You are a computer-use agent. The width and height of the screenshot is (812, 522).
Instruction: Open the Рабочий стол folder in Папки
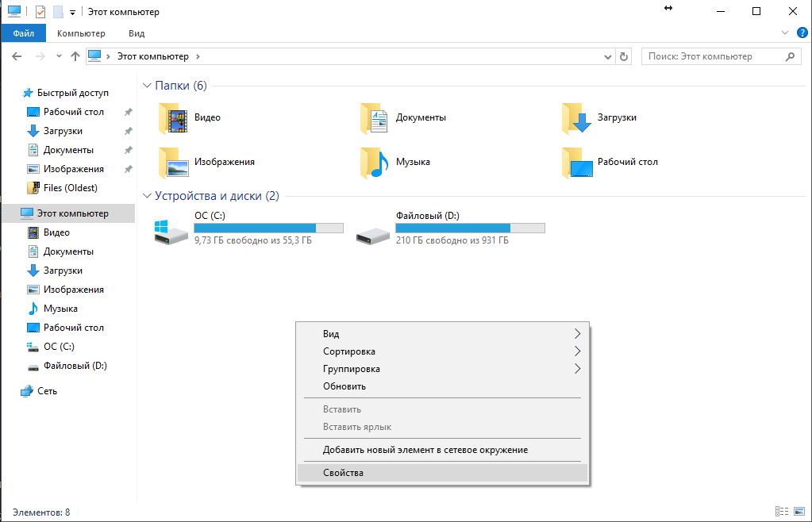pyautogui.click(x=610, y=163)
